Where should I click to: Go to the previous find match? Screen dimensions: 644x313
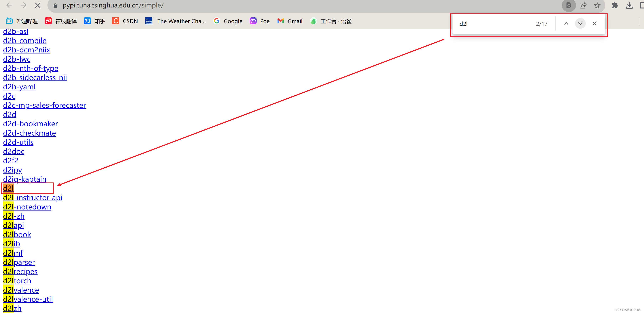[x=566, y=23]
